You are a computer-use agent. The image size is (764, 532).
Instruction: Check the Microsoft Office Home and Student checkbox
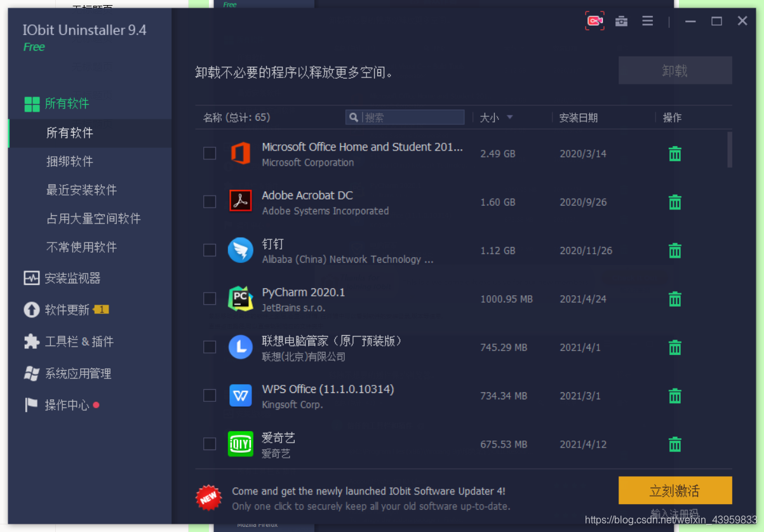tap(210, 154)
